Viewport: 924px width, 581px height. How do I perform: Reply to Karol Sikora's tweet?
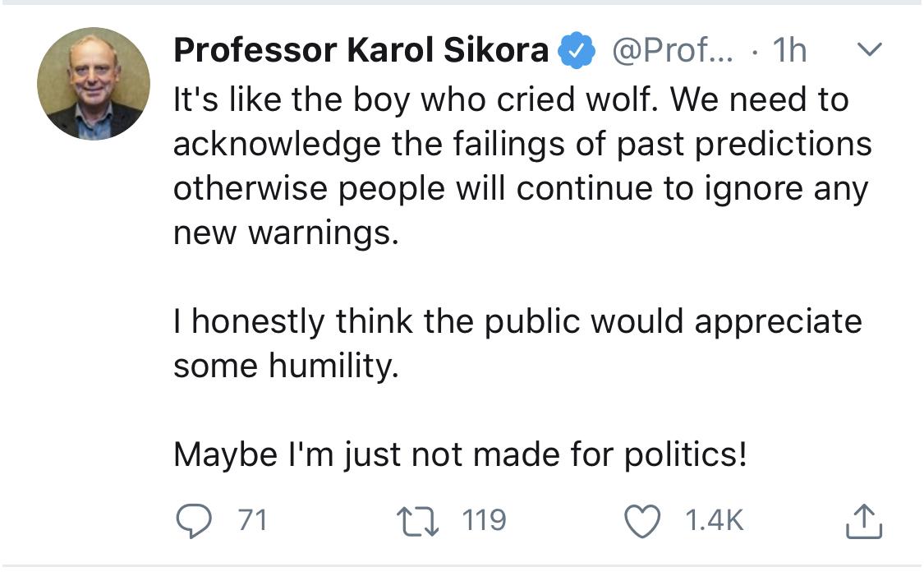[195, 521]
